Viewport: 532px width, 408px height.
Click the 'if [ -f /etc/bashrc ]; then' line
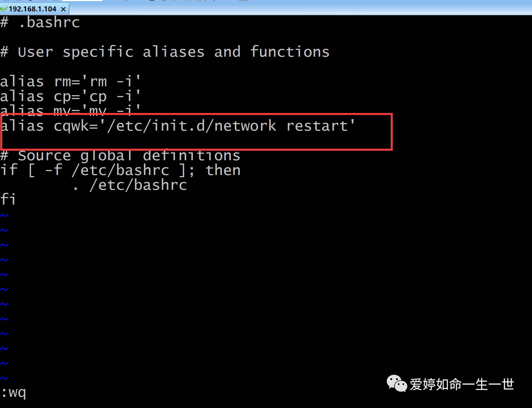click(x=120, y=171)
